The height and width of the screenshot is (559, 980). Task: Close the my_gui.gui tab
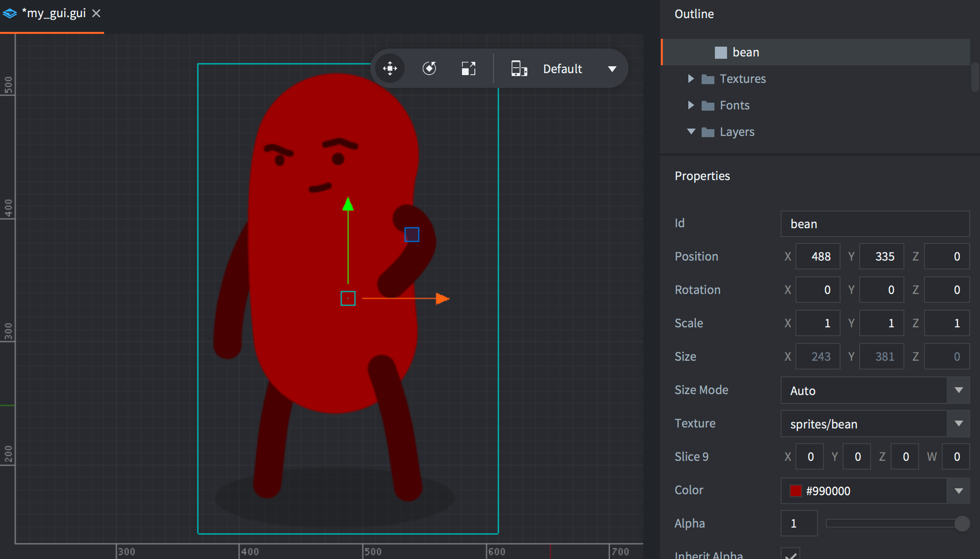click(x=96, y=13)
